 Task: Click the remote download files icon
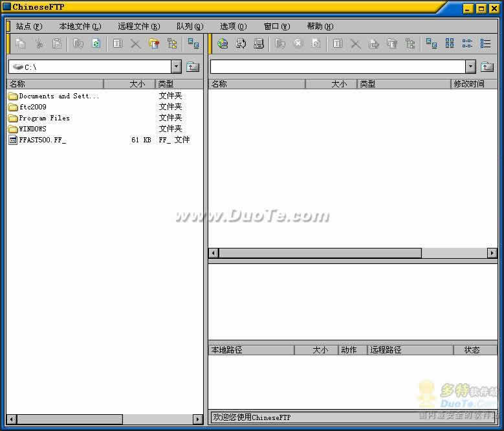pos(280,43)
